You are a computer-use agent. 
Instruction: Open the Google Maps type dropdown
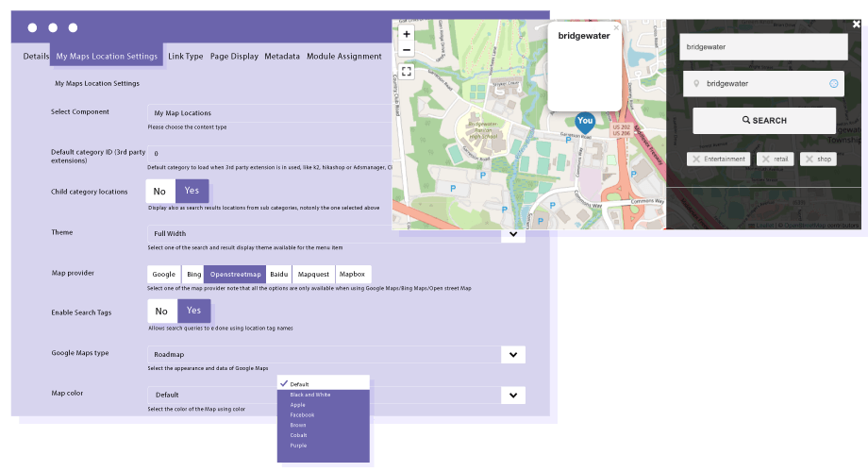pyautogui.click(x=513, y=354)
